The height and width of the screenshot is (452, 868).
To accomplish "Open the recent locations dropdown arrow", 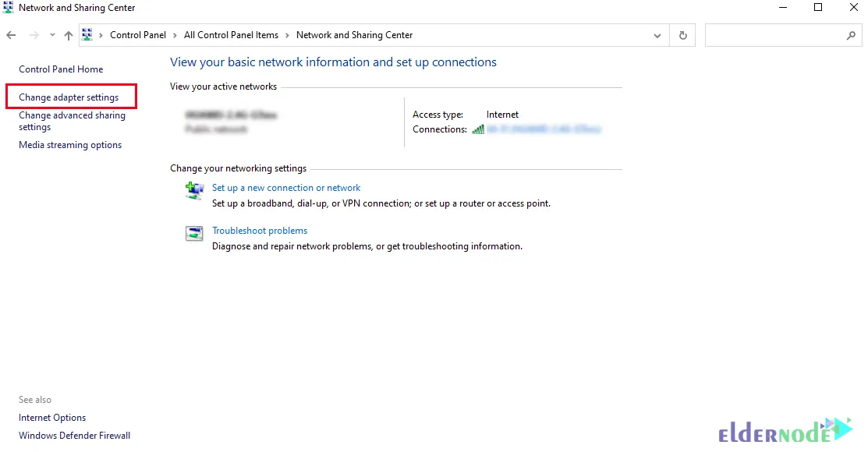I will [x=52, y=34].
